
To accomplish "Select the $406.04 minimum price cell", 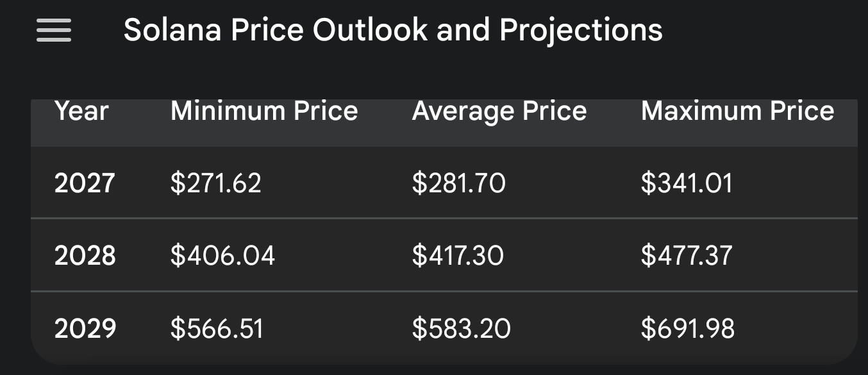I will tap(222, 256).
